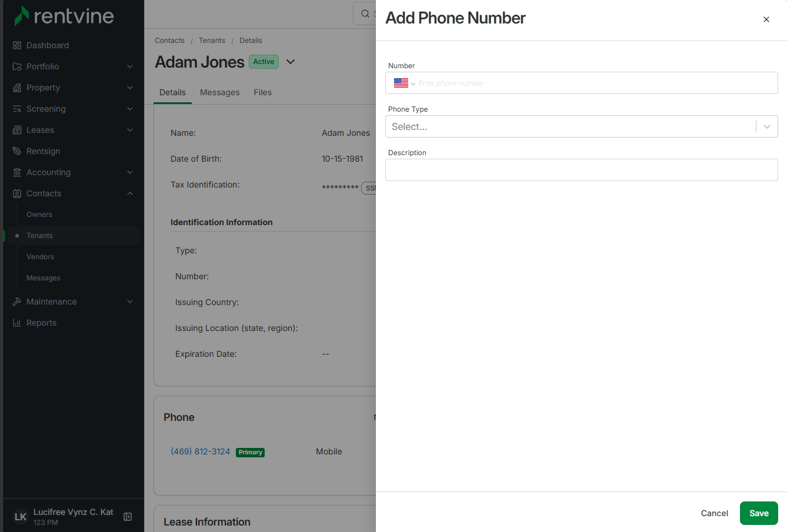Expand the Leases menu chevron
The height and width of the screenshot is (532, 787).
(130, 130)
